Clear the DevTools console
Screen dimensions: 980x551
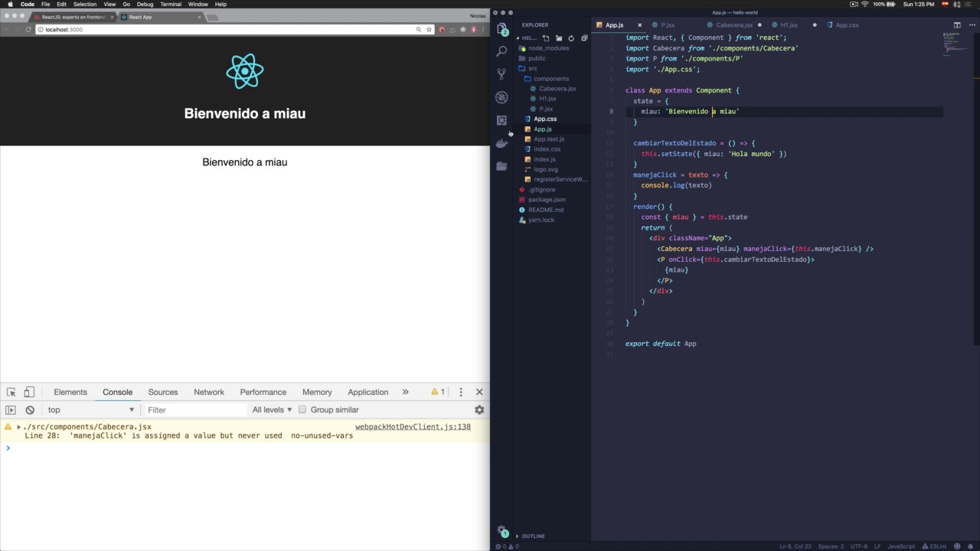tap(30, 409)
